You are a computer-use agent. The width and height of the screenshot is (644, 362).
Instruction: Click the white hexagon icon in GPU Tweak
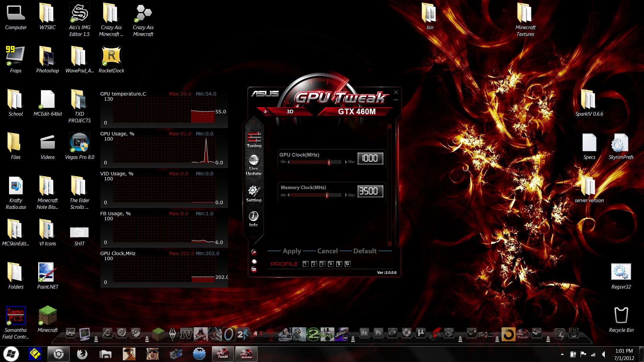254,261
